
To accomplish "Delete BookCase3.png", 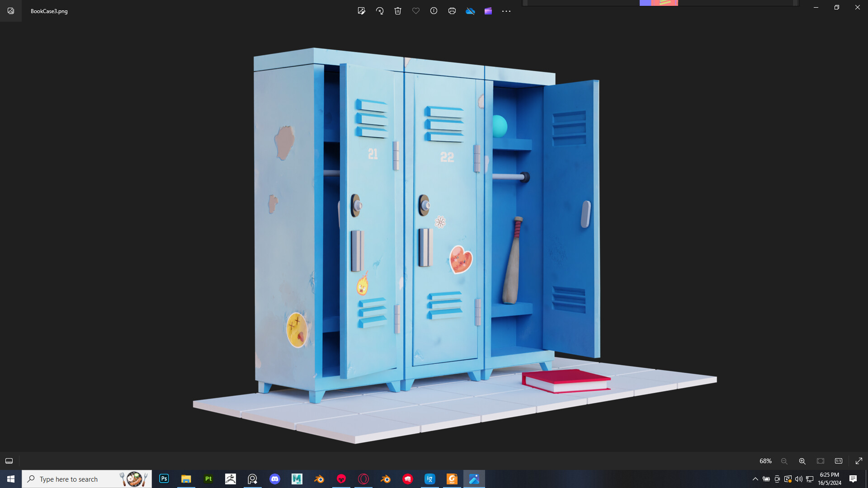I will tap(398, 11).
